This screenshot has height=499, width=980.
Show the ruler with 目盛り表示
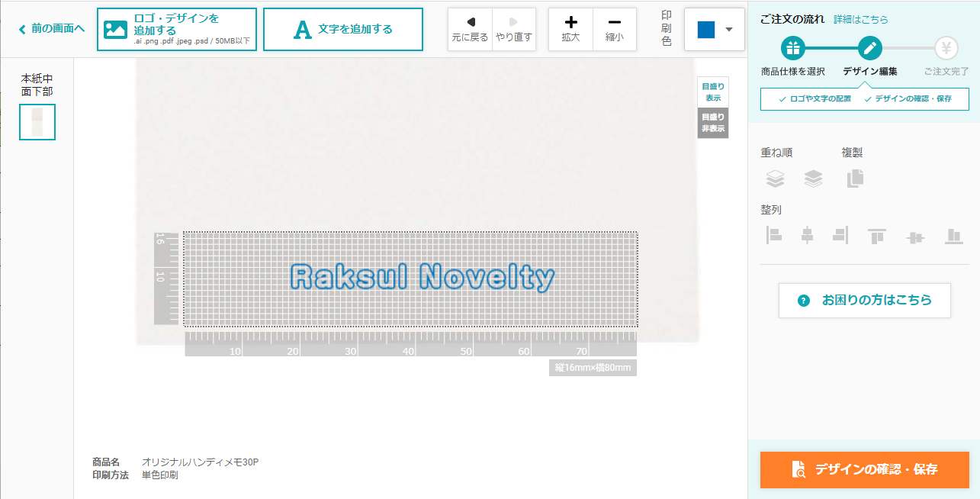(x=713, y=92)
